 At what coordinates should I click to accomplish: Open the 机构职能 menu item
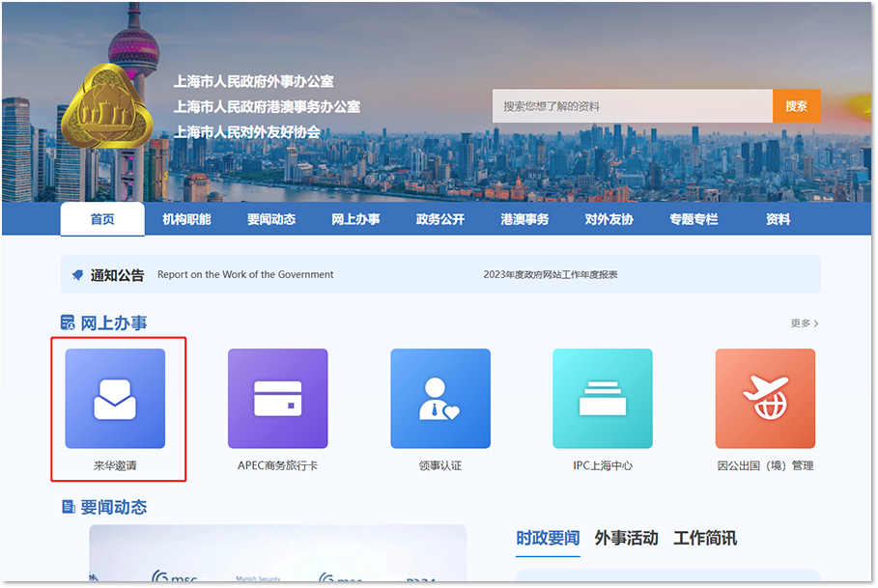(x=186, y=219)
